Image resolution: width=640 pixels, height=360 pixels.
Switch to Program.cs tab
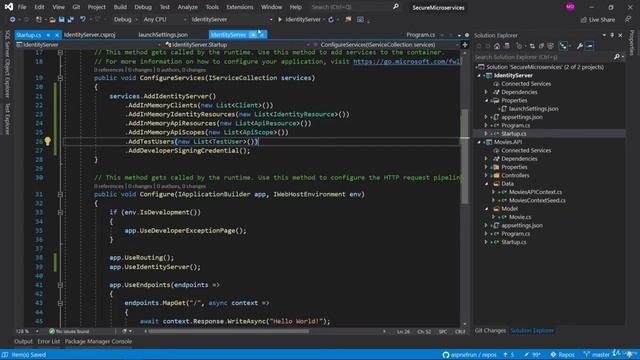pyautogui.click(x=420, y=35)
